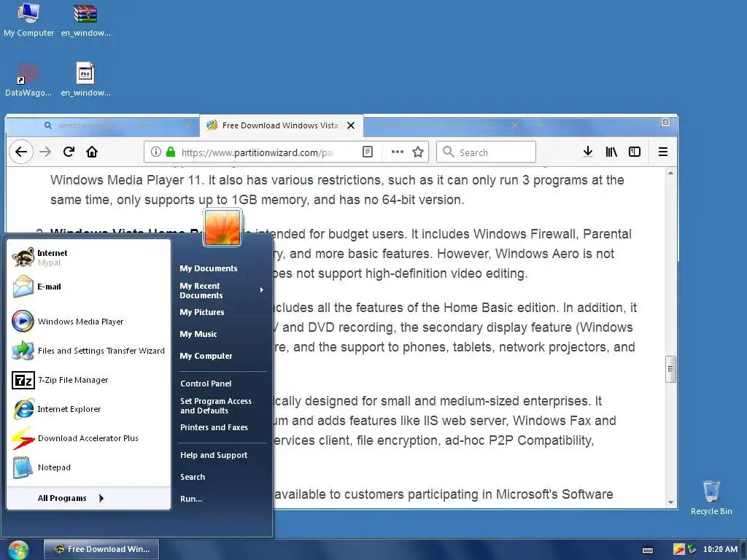The height and width of the screenshot is (560, 747).
Task: Click the Free Download Win... taskbar button
Action: click(x=101, y=550)
